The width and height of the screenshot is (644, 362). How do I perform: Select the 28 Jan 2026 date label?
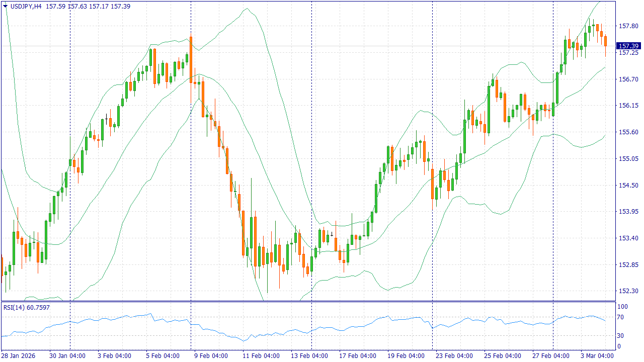coord(18,356)
